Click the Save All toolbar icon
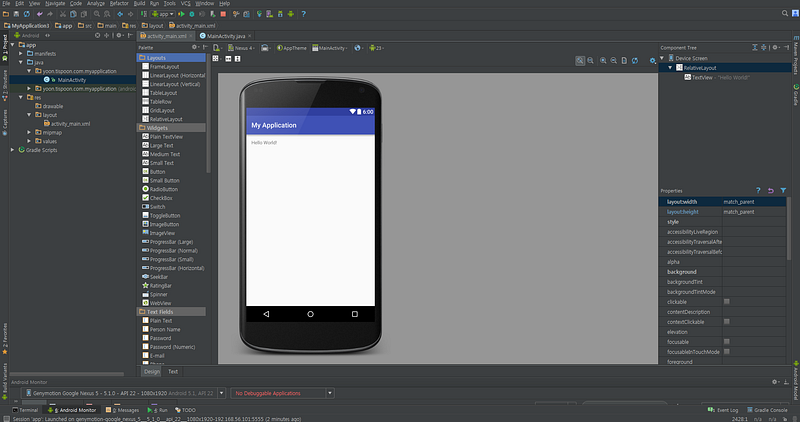800x422 pixels. [16, 14]
